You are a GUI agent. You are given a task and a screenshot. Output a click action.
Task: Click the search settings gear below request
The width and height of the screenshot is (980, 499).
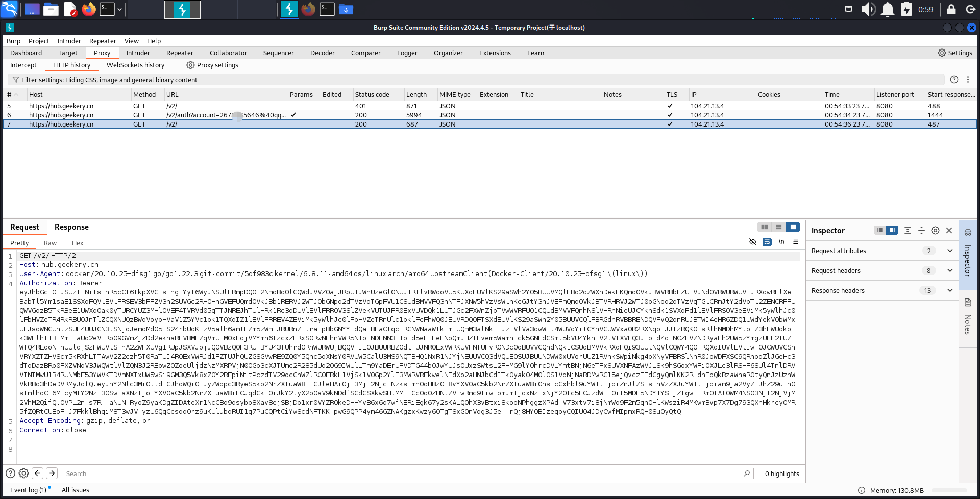tap(23, 473)
